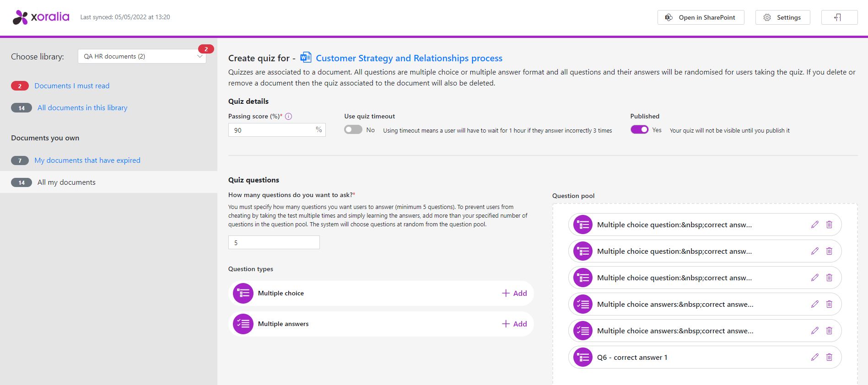868x385 pixels.
Task: Open My documents that have expired
Action: point(87,160)
